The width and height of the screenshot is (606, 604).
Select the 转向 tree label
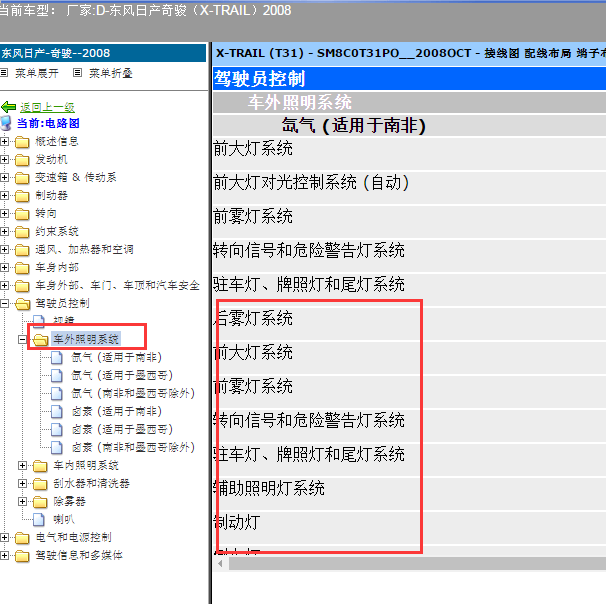(46, 213)
